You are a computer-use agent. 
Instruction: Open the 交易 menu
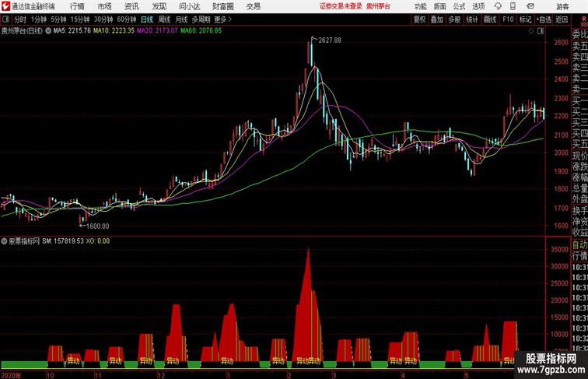point(253,6)
